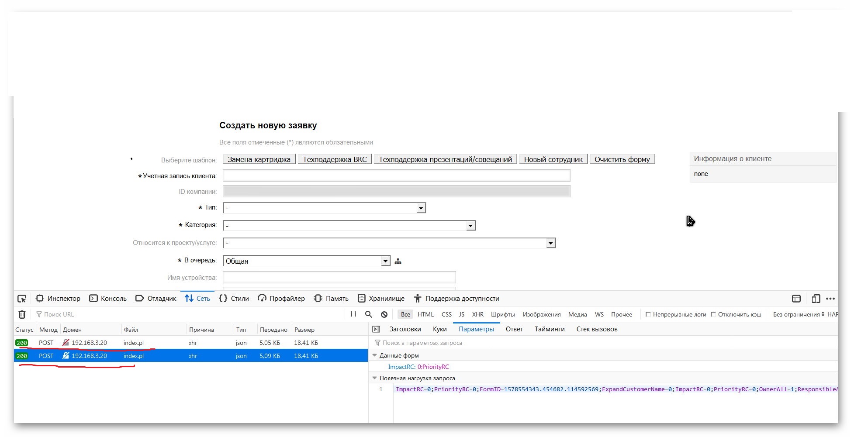
Task: Apply the Замена картриджа template
Action: [x=259, y=159]
